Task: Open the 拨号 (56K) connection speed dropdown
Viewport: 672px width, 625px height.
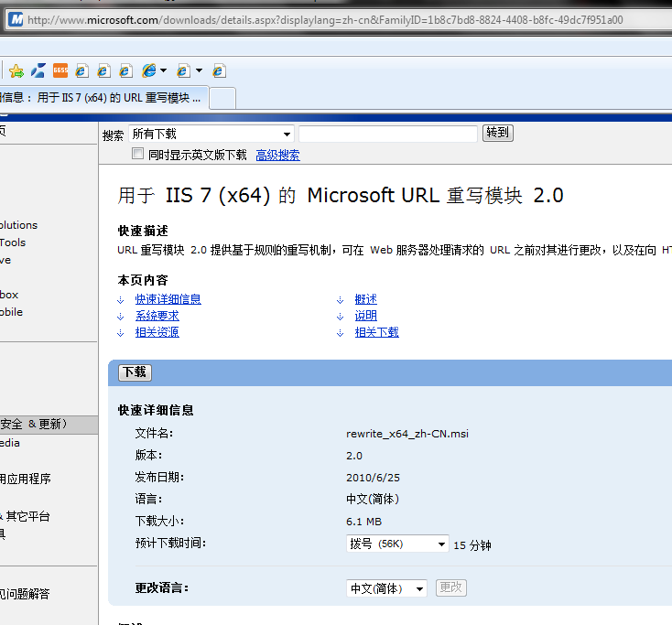Action: (x=397, y=544)
